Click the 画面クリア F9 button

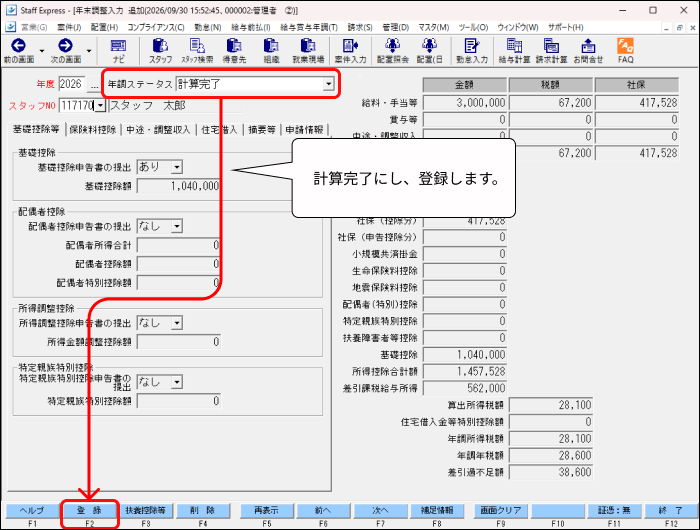click(x=500, y=510)
